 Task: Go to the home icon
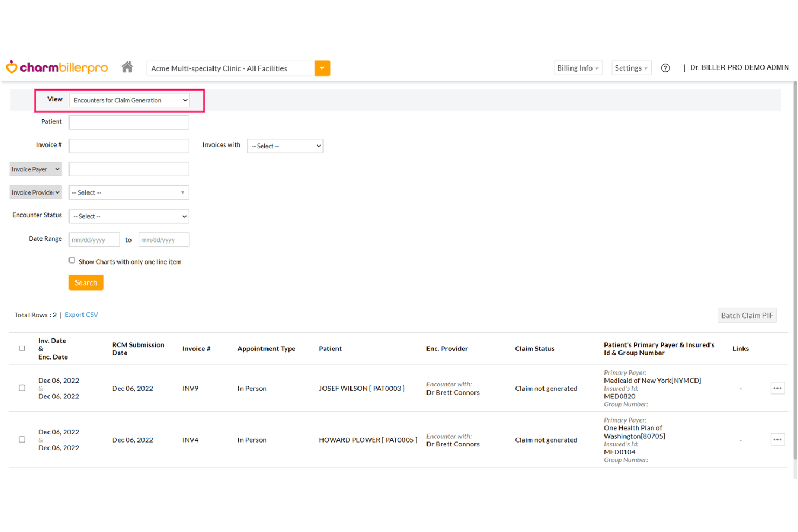coord(127,67)
